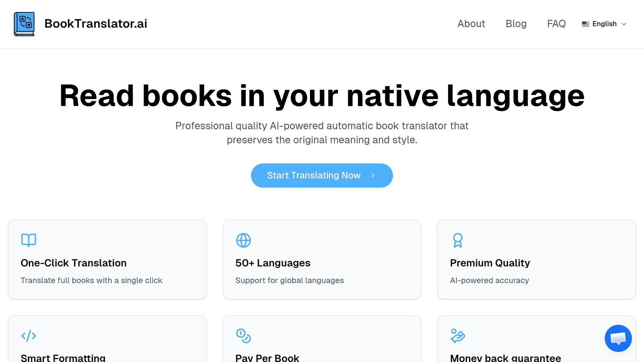Click the medal icon for Premium Quality

tap(458, 240)
